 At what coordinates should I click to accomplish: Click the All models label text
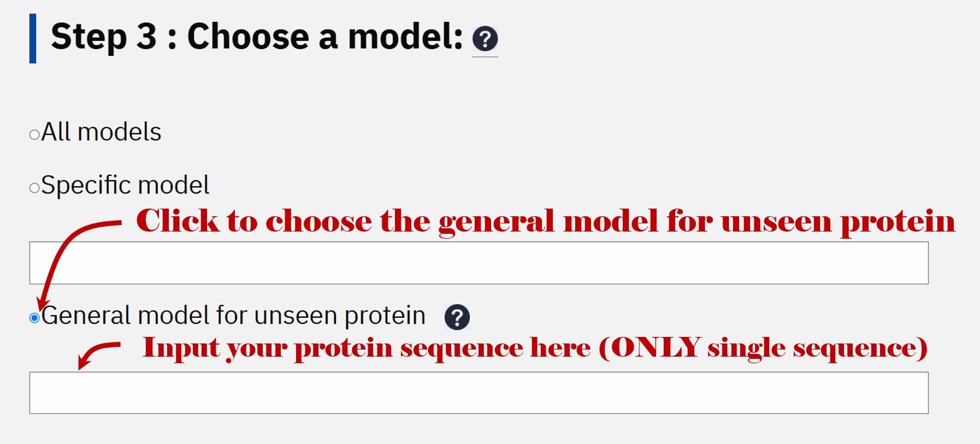pyautogui.click(x=101, y=132)
